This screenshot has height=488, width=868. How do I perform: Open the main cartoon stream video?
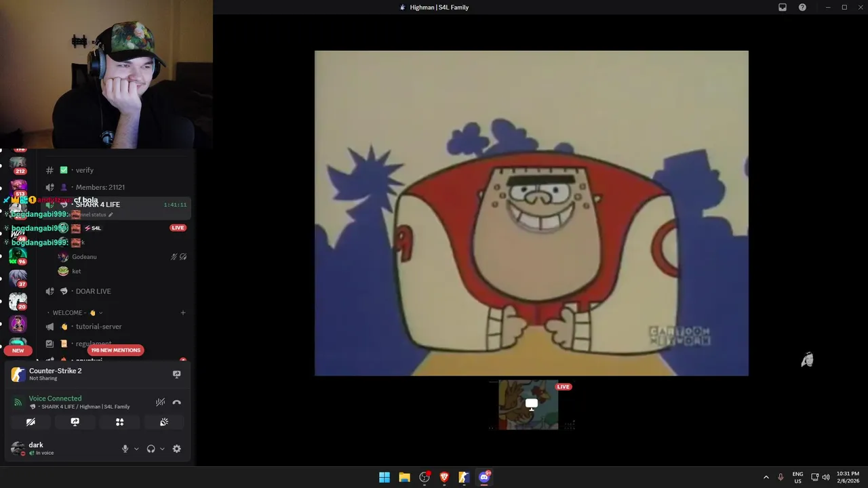click(x=532, y=213)
